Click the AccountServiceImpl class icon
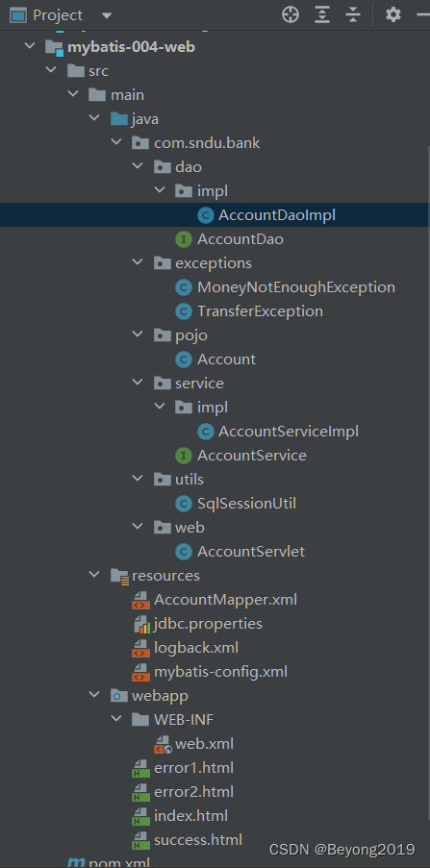Viewport: 430px width, 868px height. pyautogui.click(x=206, y=432)
